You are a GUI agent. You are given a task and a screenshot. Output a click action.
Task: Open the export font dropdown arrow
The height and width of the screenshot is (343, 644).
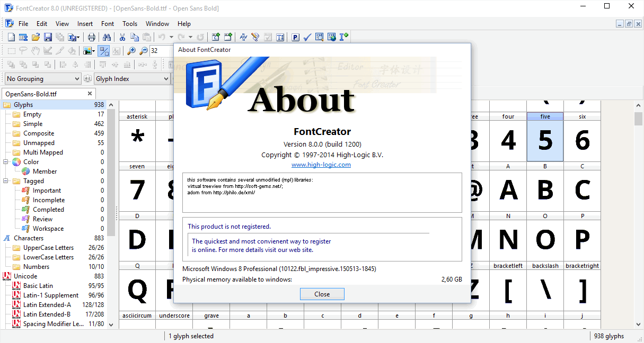click(x=78, y=37)
